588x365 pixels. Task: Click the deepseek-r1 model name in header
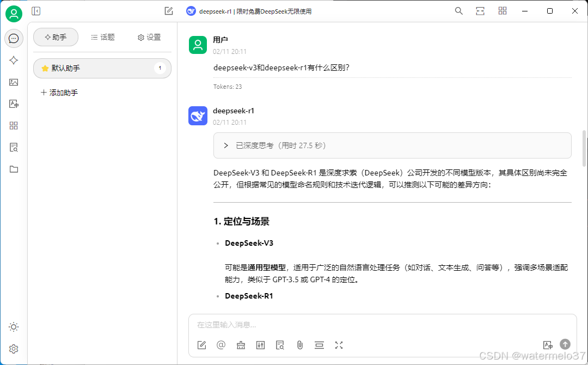coord(255,11)
